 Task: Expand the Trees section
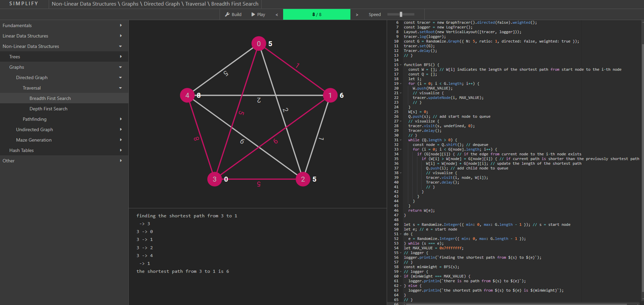(x=64, y=56)
